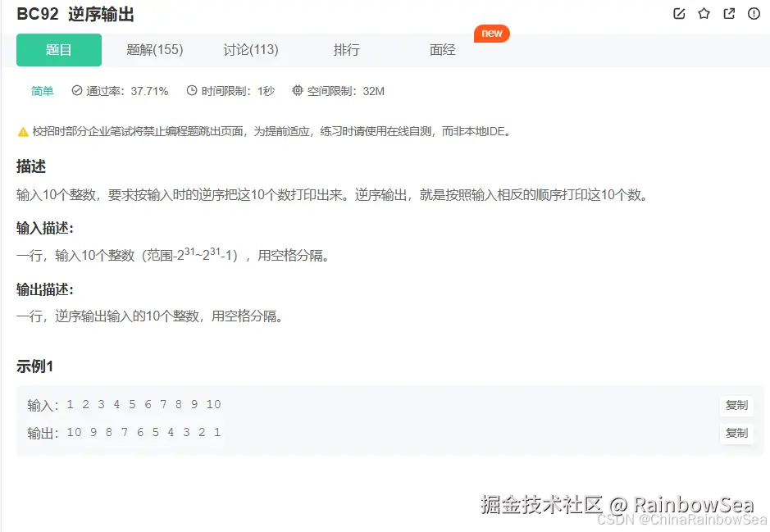This screenshot has width=770, height=532.
Task: Click the edit/correction icon at top right
Action: [678, 13]
